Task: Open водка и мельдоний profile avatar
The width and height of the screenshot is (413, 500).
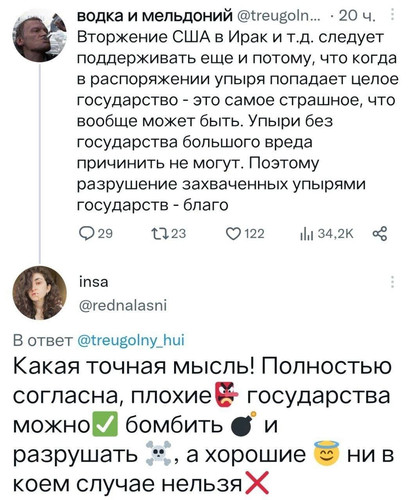Action: 40,35
